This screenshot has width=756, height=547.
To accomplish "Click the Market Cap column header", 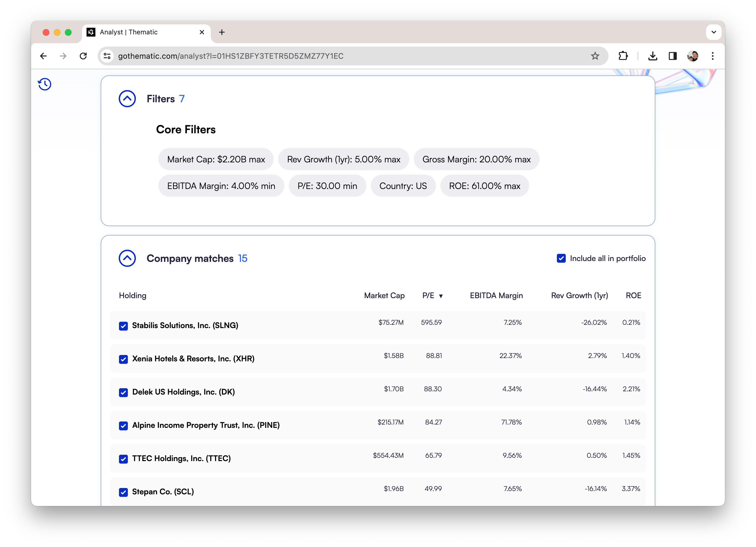I will point(384,295).
